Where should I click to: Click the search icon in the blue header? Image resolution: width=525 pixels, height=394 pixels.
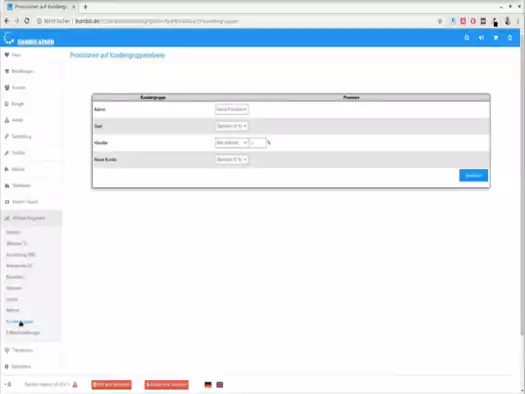[466, 38]
